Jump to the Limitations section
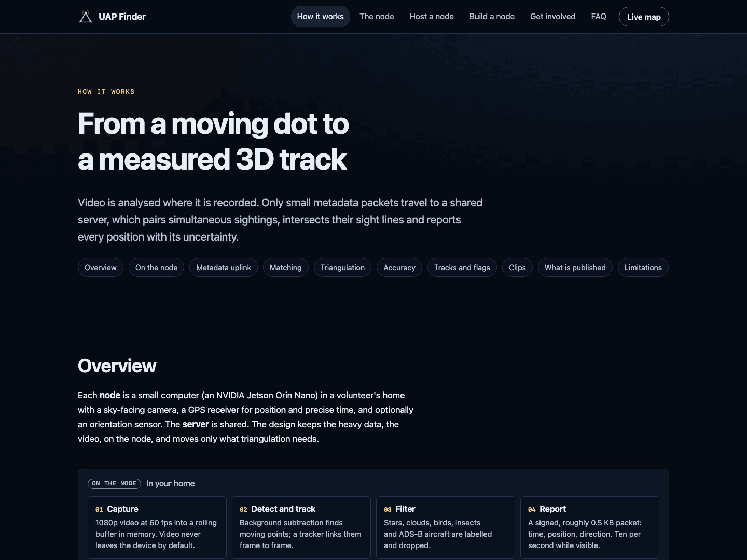Image resolution: width=747 pixels, height=560 pixels. (x=643, y=268)
